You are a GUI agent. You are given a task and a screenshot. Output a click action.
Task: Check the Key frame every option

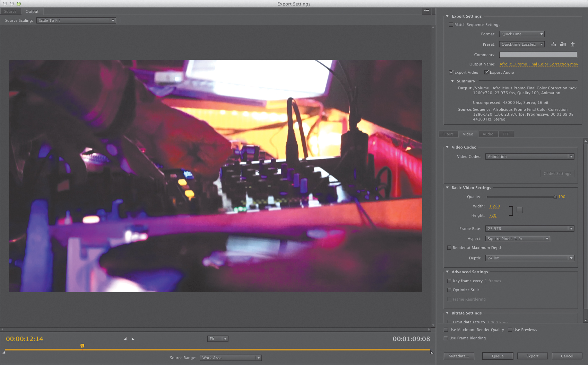449,281
